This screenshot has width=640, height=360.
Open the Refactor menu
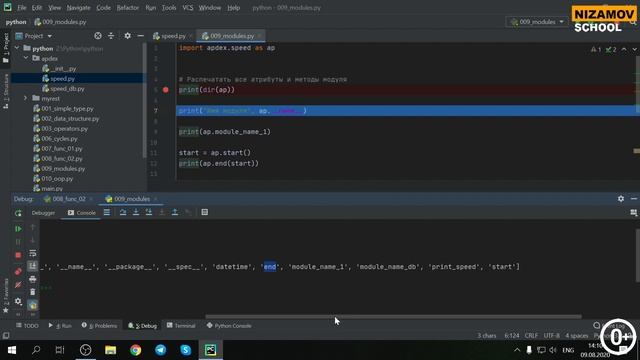click(128, 8)
